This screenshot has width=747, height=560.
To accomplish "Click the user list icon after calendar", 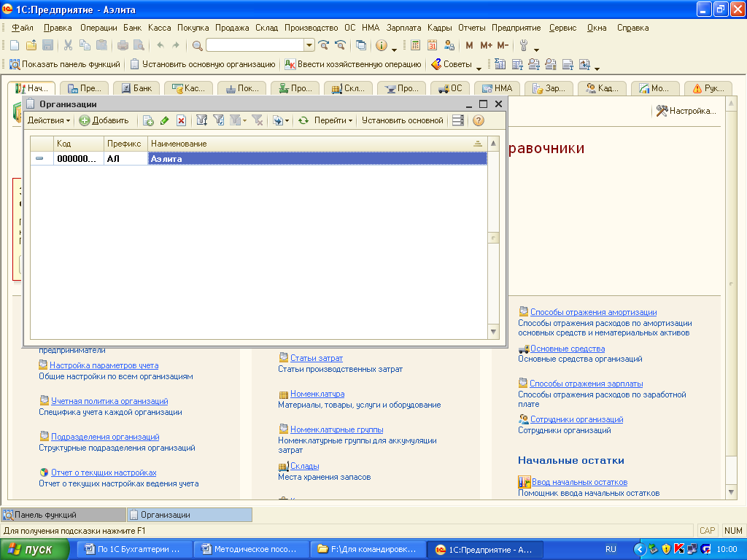I will (449, 45).
